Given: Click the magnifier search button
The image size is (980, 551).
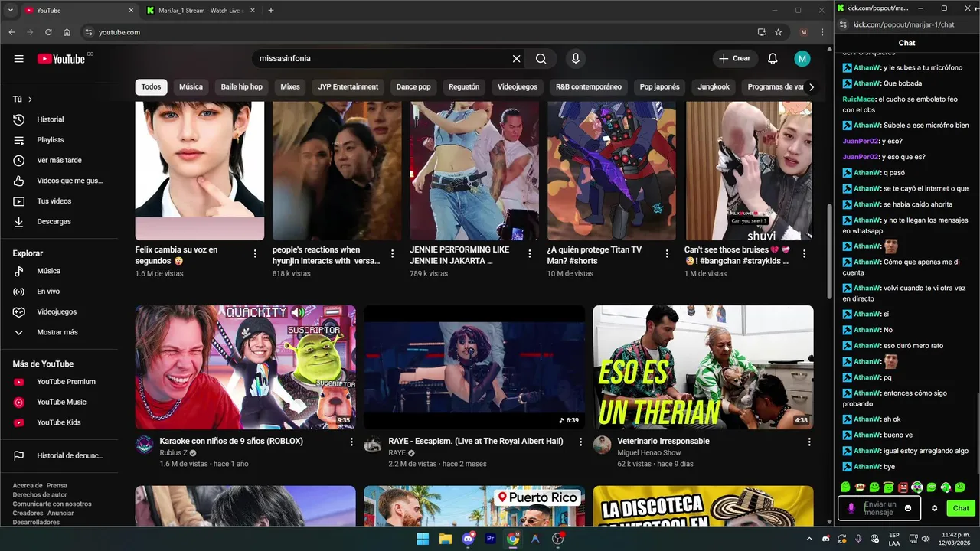Looking at the screenshot, I should click(x=541, y=59).
